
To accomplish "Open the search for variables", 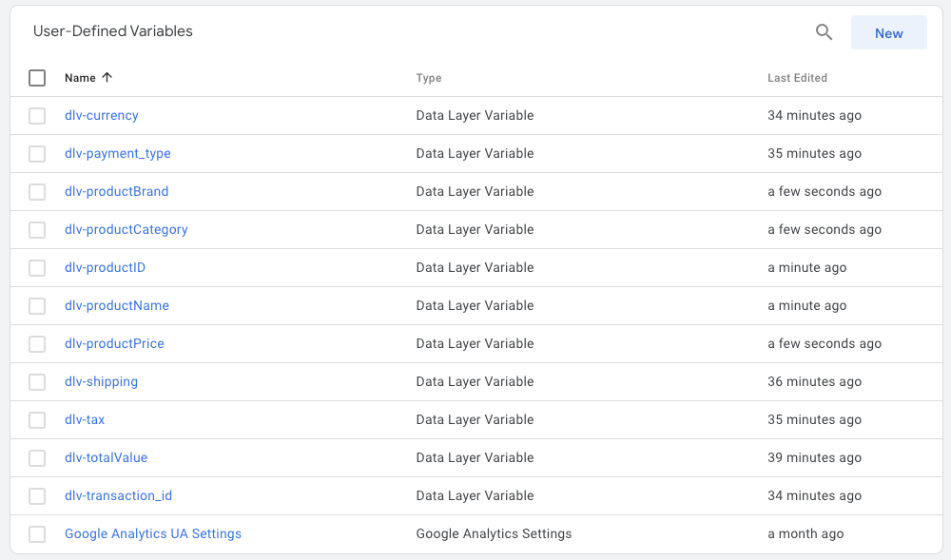I will point(824,31).
